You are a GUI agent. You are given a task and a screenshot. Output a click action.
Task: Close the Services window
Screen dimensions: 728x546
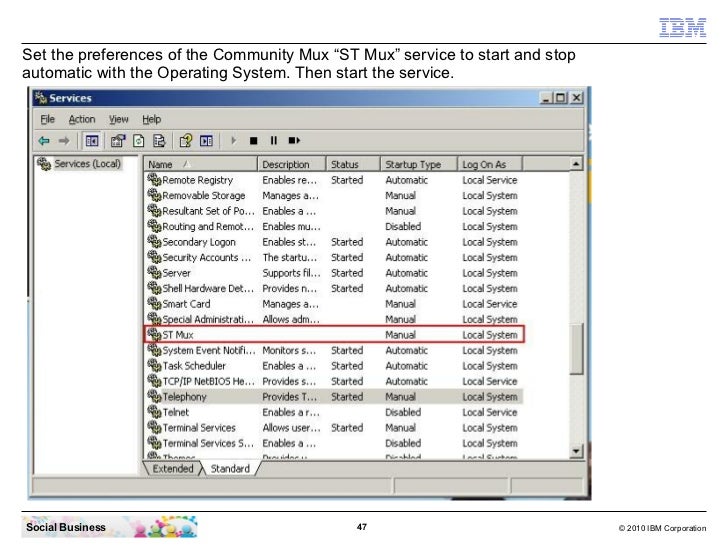(x=577, y=98)
